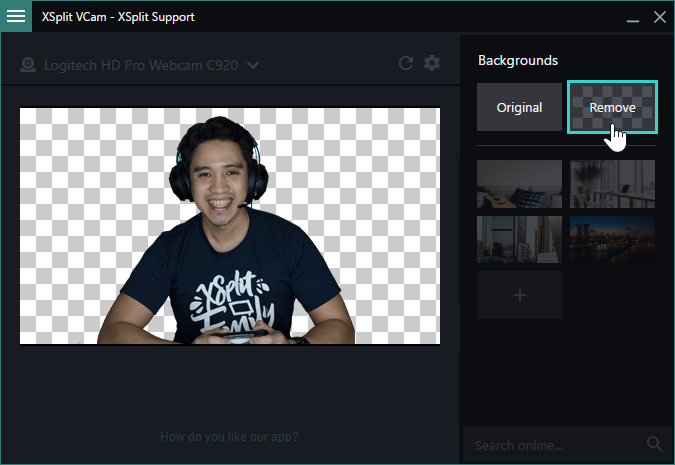This screenshot has width=675, height=465.
Task: Open the hamburger menu
Action: [17, 17]
